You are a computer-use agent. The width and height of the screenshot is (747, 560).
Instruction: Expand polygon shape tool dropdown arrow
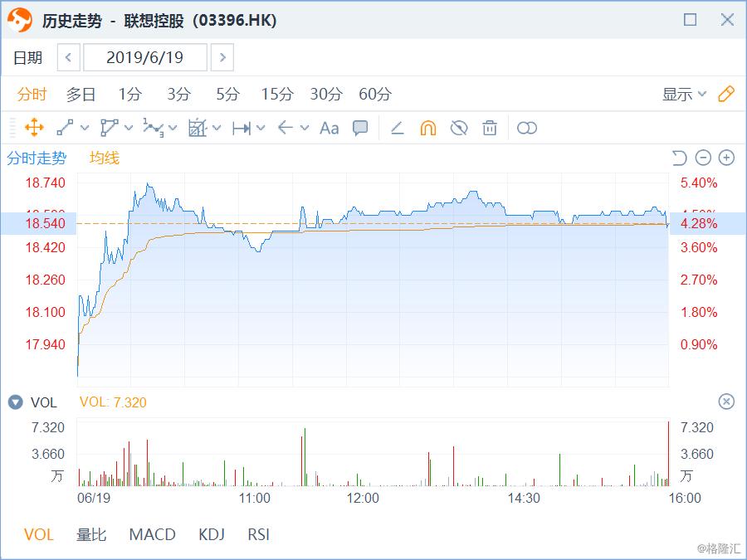(129, 128)
